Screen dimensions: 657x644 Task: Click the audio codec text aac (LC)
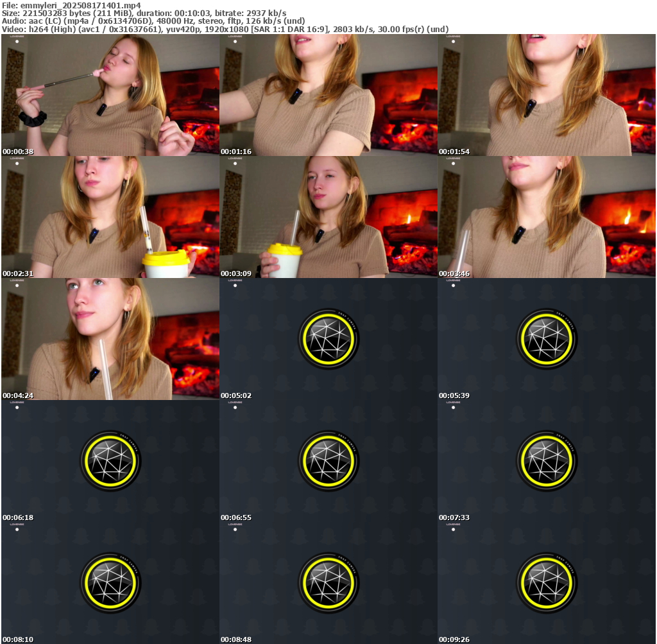(45, 21)
